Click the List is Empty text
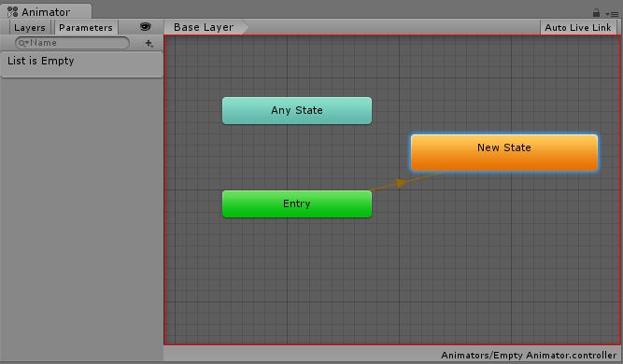The width and height of the screenshot is (623, 364). [x=40, y=61]
